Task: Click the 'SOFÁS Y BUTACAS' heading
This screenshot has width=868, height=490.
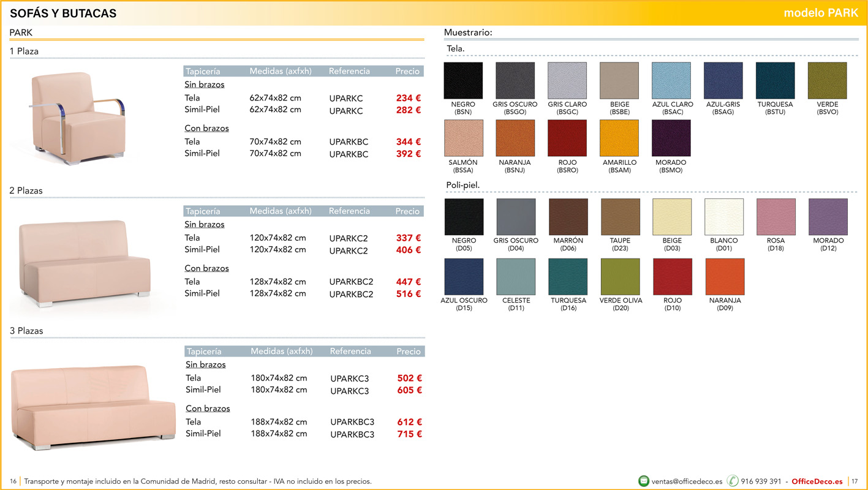Action: [63, 13]
